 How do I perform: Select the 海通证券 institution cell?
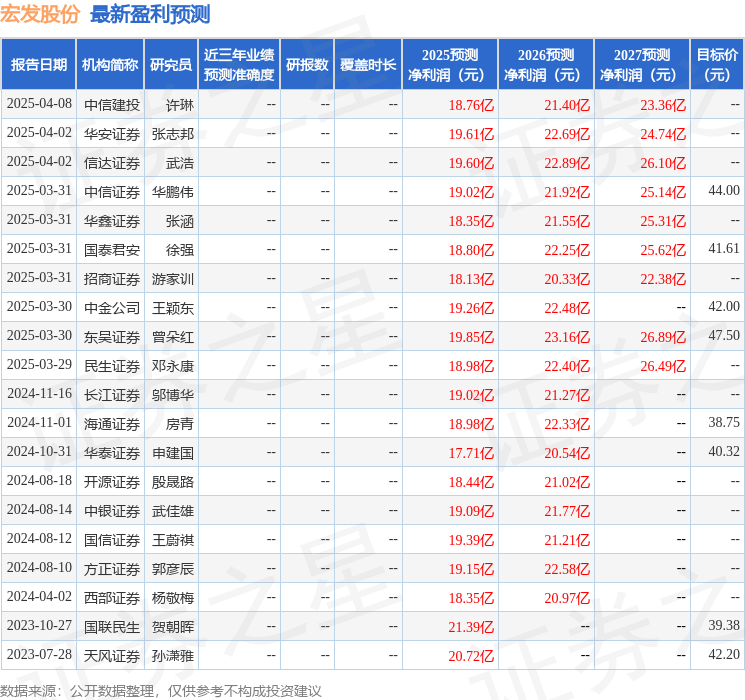(112, 424)
